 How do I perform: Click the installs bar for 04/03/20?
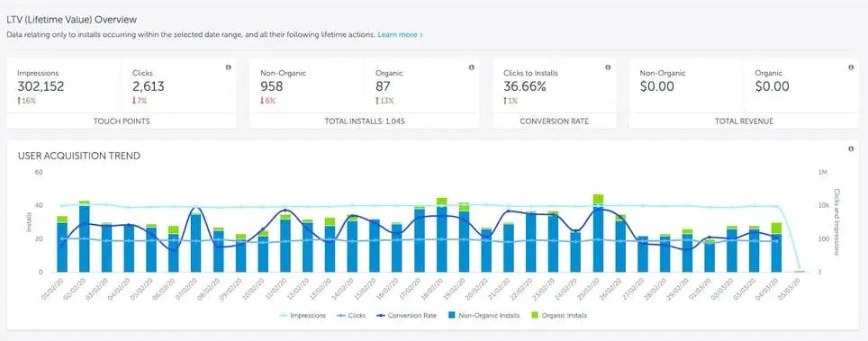[x=777, y=247]
